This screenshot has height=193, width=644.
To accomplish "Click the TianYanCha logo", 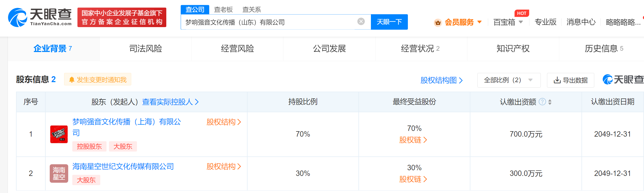I will 40,17.
